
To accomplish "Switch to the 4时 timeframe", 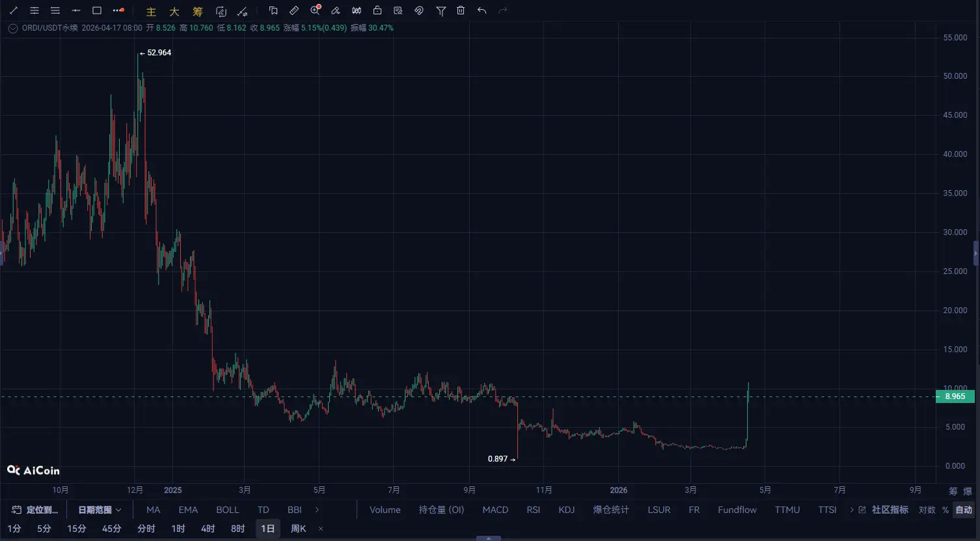I will [x=208, y=529].
